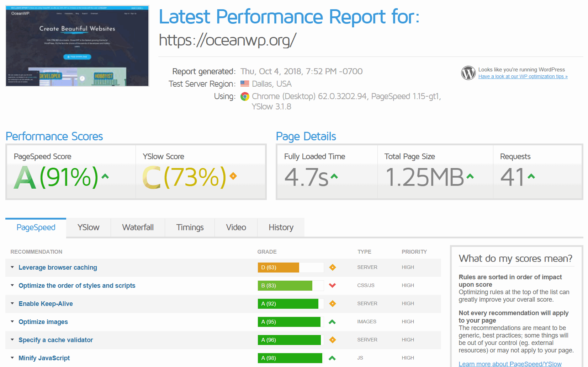
Task: Open the History tab
Action: [281, 227]
